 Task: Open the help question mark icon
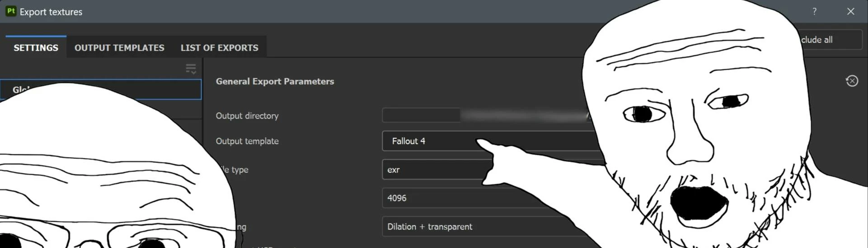[814, 11]
